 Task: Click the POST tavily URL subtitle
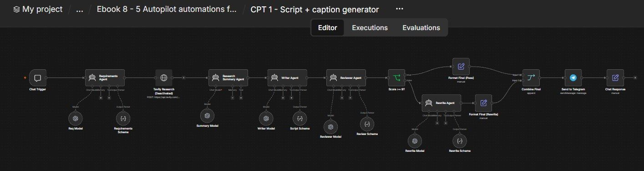164,98
